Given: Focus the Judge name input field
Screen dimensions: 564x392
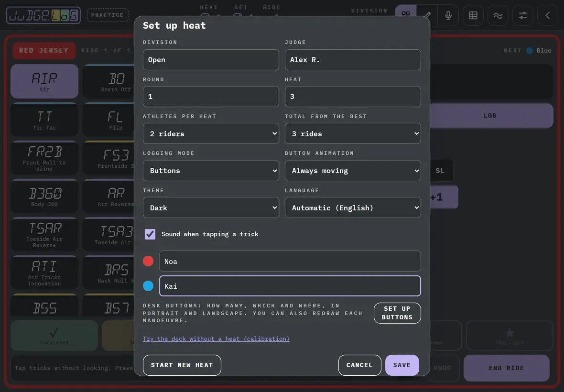Looking at the screenshot, I should (353, 60).
